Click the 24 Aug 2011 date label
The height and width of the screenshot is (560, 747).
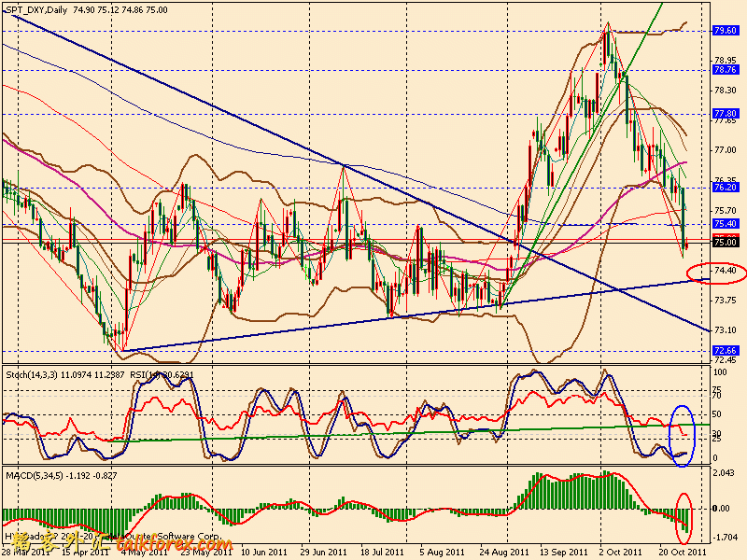tap(501, 553)
